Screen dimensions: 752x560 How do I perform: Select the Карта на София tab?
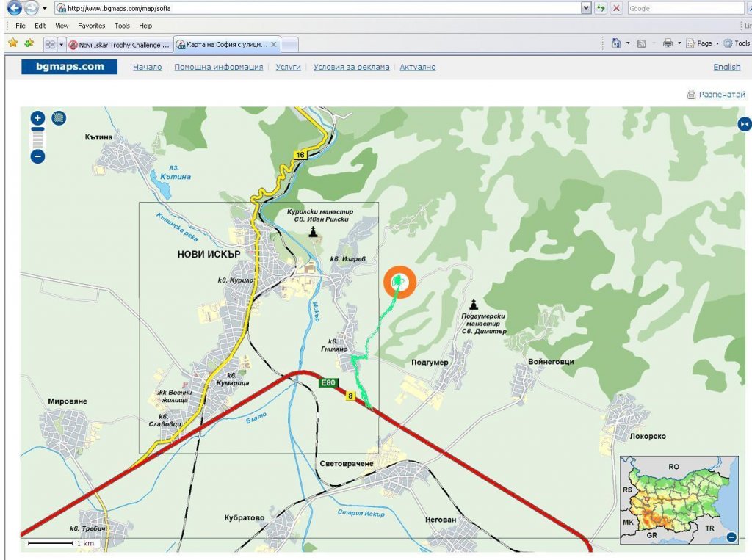pos(222,45)
